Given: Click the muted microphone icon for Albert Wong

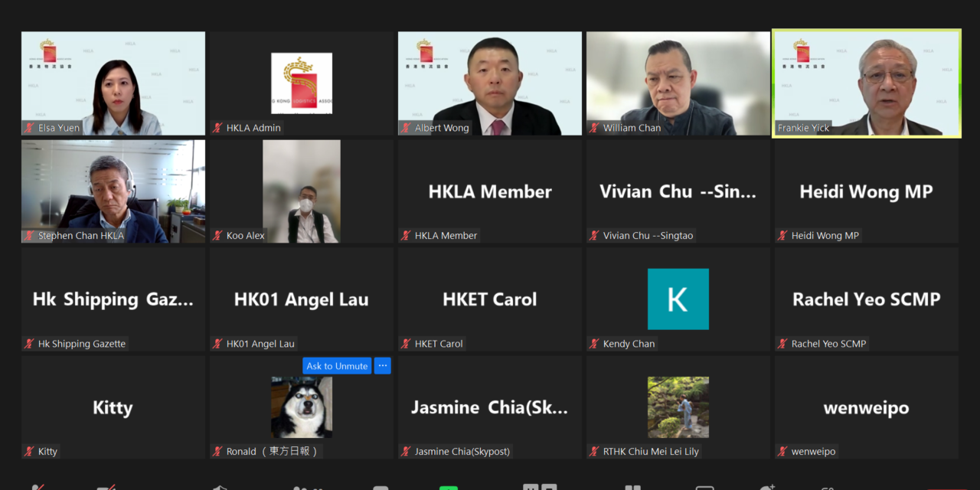Looking at the screenshot, I should pos(407,128).
